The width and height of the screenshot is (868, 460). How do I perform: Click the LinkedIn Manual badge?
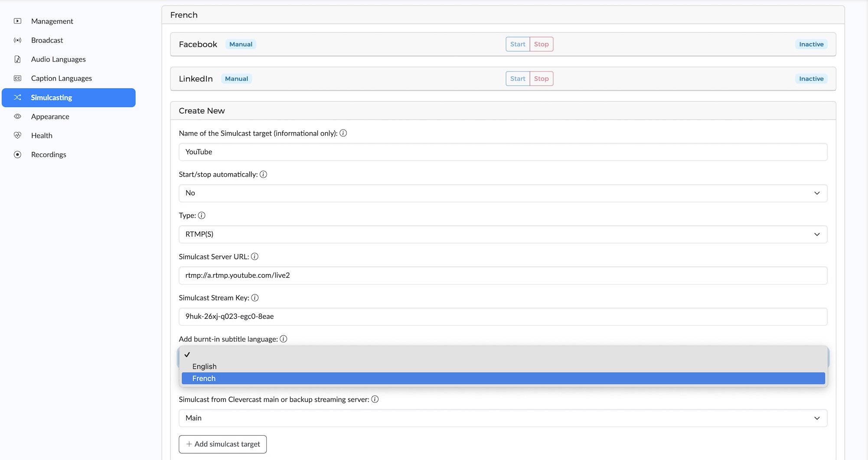236,79
